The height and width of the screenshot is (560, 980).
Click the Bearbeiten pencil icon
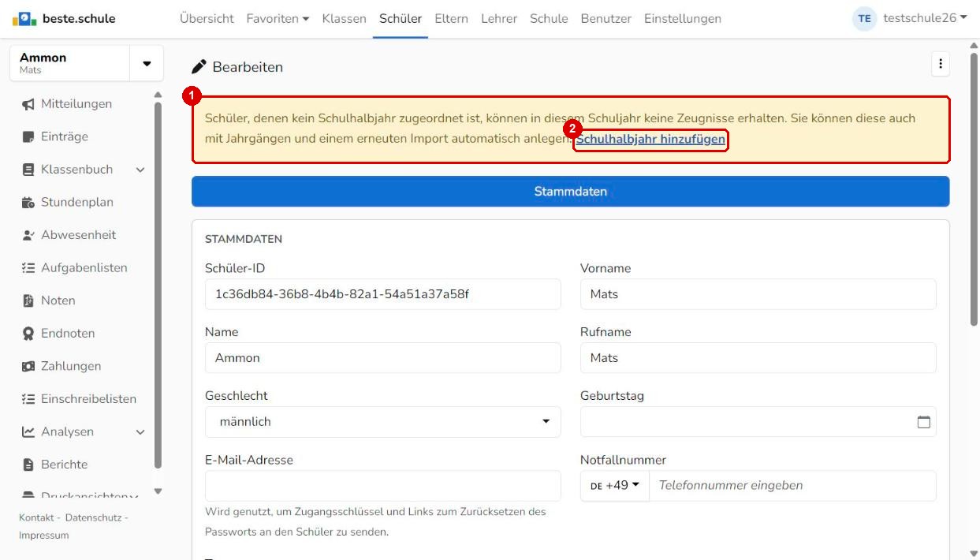click(199, 67)
